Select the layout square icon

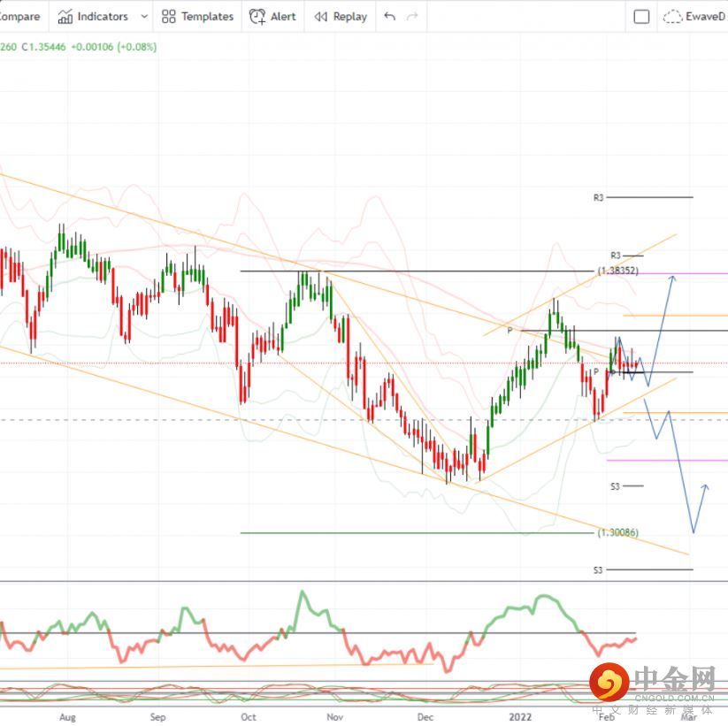click(641, 17)
